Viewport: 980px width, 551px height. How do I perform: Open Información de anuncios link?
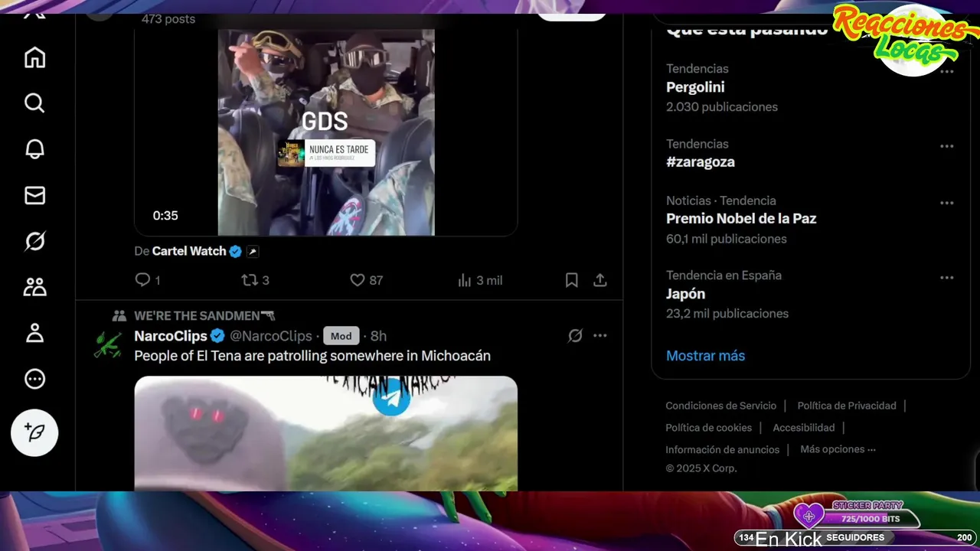tap(722, 450)
